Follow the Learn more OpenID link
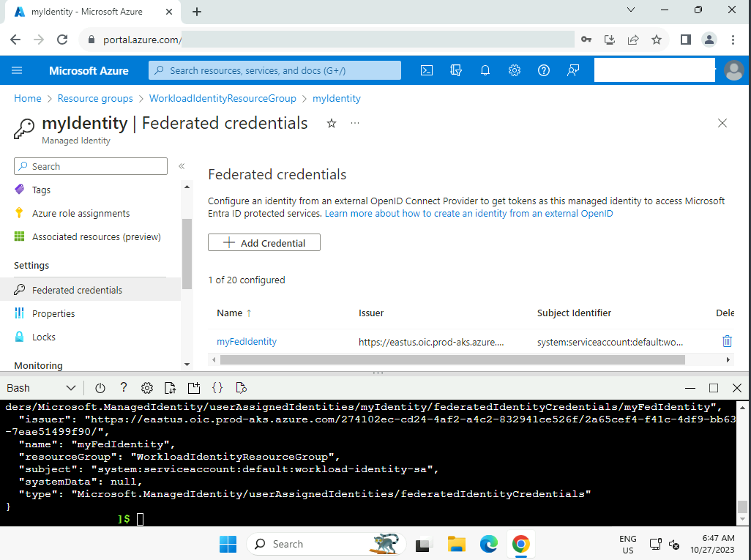 click(x=469, y=214)
